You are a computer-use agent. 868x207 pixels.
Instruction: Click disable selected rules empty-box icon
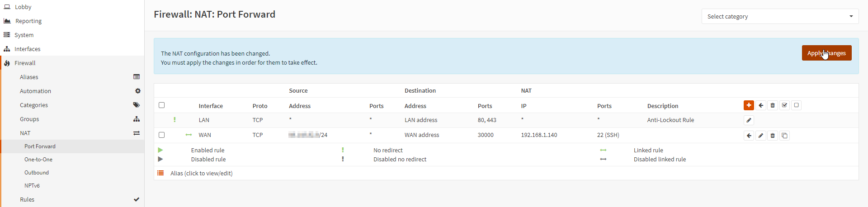coord(797,105)
